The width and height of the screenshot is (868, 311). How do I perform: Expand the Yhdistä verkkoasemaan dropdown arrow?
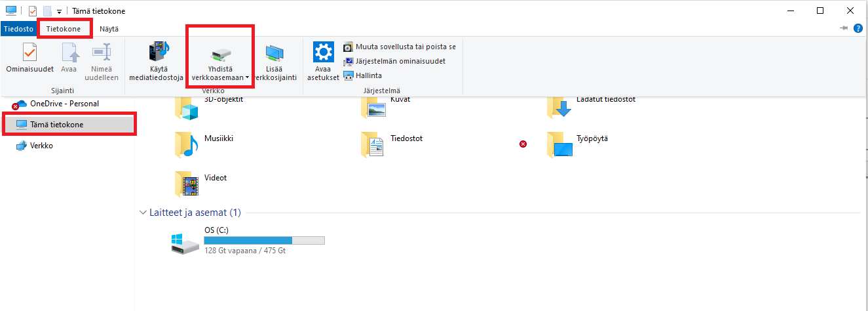[x=247, y=77]
